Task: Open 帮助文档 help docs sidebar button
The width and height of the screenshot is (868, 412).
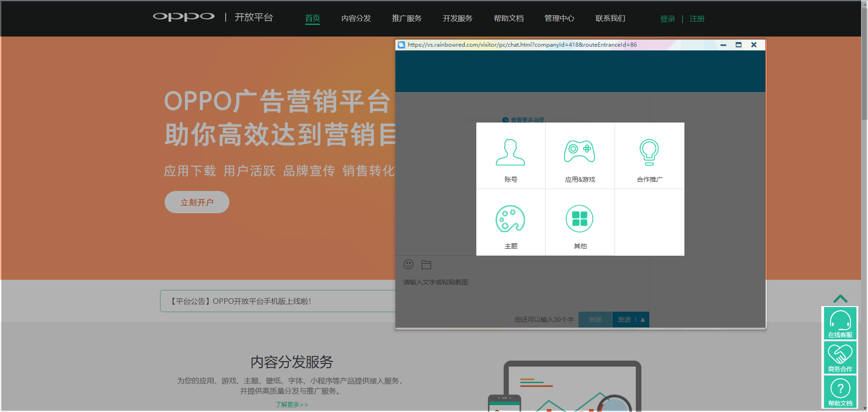Action: [x=840, y=392]
